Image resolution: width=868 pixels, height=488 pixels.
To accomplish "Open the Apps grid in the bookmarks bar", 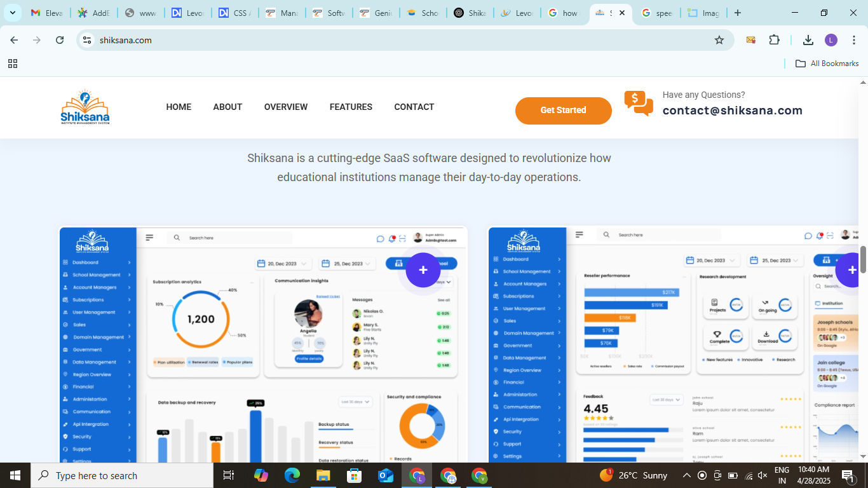I will pos(13,64).
